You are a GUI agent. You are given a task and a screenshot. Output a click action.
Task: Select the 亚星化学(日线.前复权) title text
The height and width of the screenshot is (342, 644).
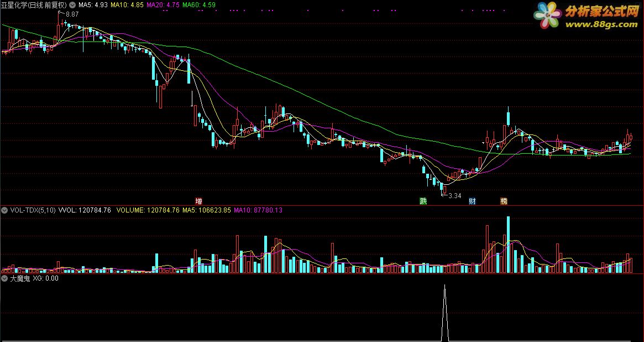(34, 5)
